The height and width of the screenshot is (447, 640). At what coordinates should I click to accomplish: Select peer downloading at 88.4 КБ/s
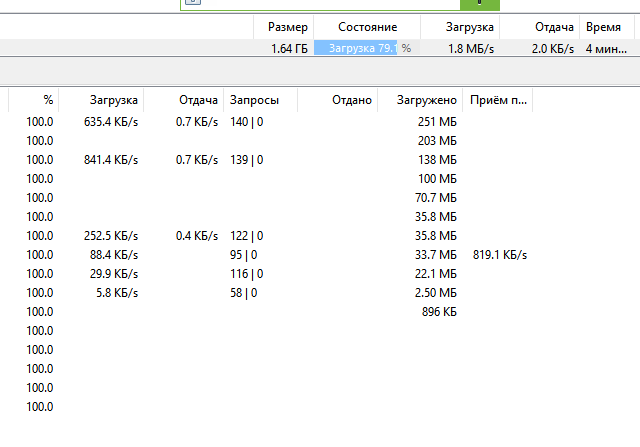pyautogui.click(x=114, y=255)
